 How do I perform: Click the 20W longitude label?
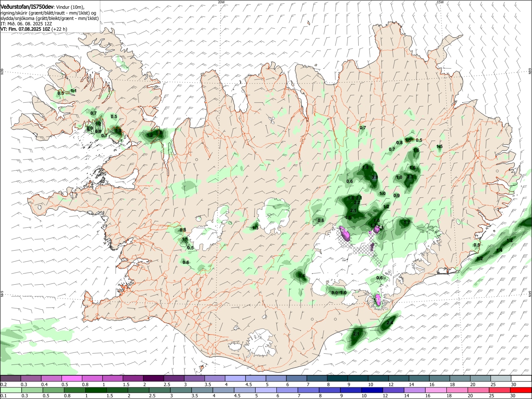(x=221, y=2)
